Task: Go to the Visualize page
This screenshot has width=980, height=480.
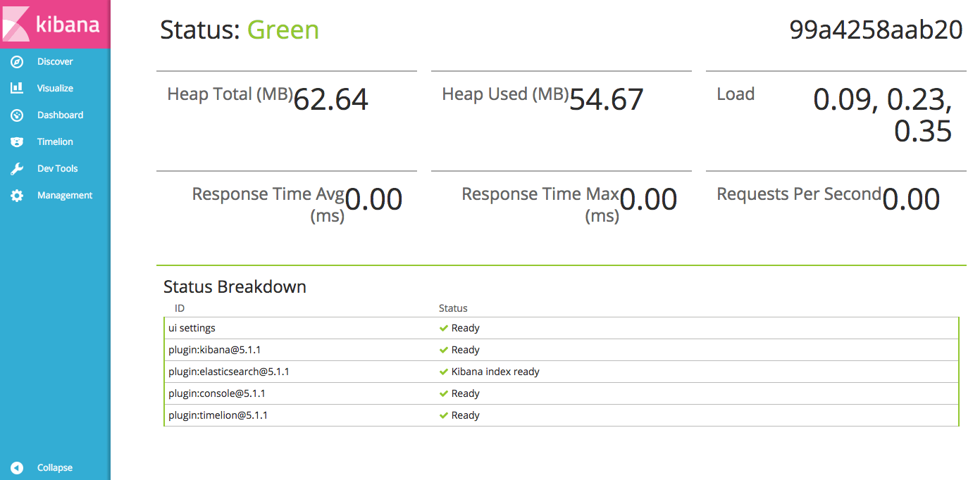Action: click(55, 89)
